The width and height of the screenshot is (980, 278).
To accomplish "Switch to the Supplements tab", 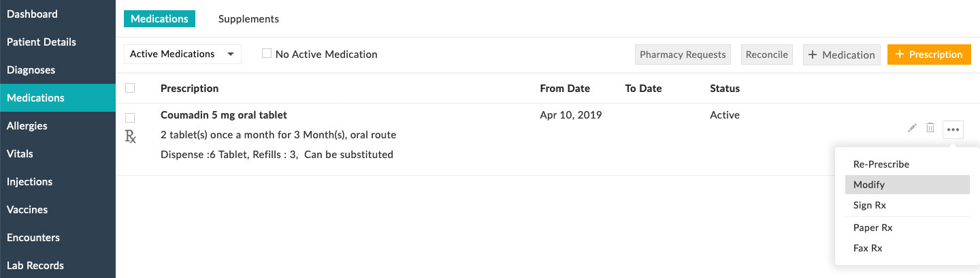I will (248, 19).
